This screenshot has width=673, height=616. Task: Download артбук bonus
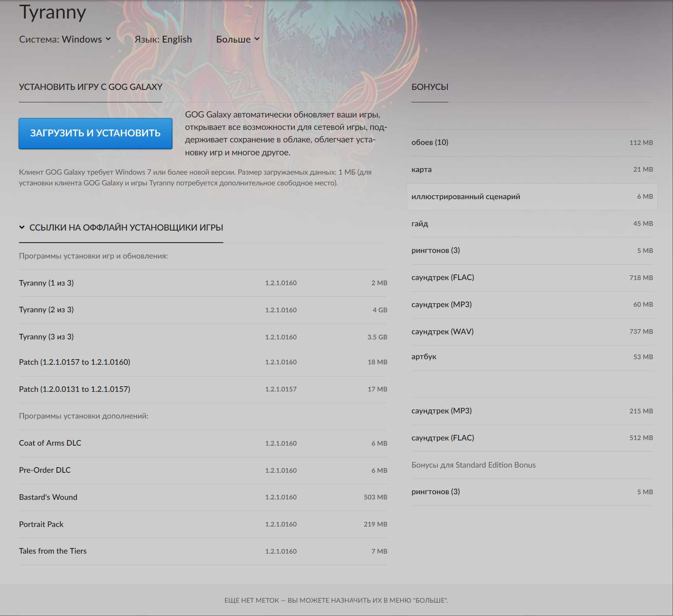pyautogui.click(x=532, y=357)
